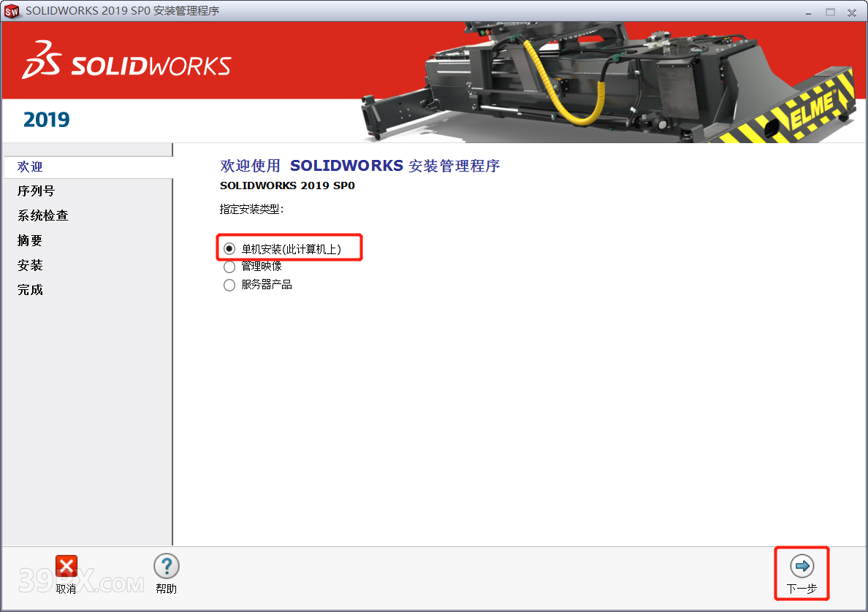Open the 系统检查 sidebar step
The height and width of the screenshot is (612, 868).
[42, 216]
